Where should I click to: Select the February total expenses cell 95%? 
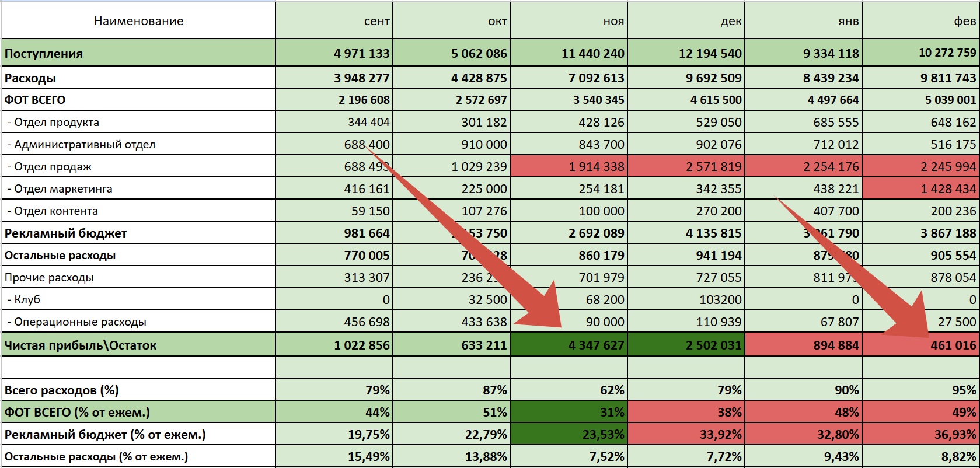(x=921, y=390)
